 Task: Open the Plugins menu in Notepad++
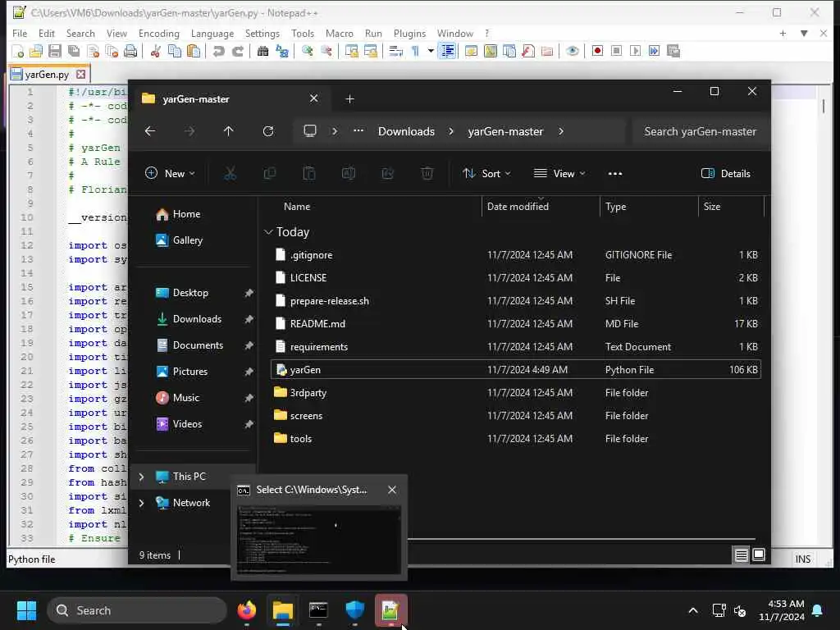pos(410,33)
